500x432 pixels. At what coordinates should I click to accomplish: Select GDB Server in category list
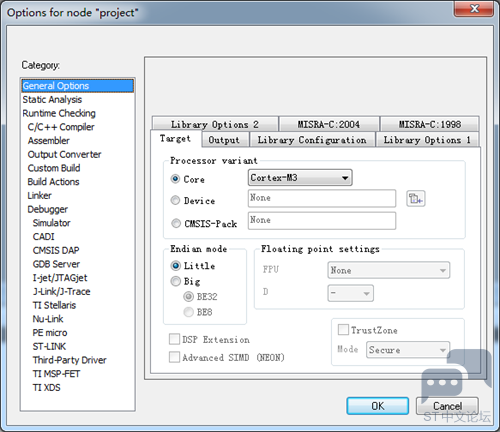pos(56,264)
